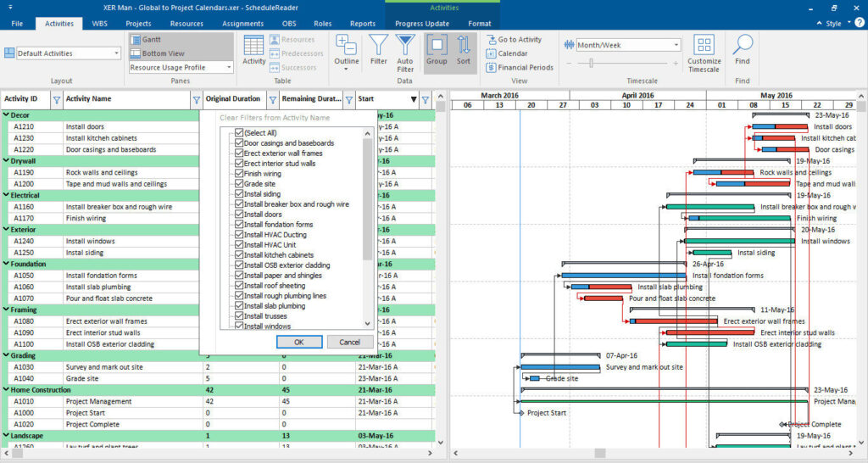This screenshot has width=868, height=463.
Task: Collapse the Electrical group
Action: pos(6,195)
